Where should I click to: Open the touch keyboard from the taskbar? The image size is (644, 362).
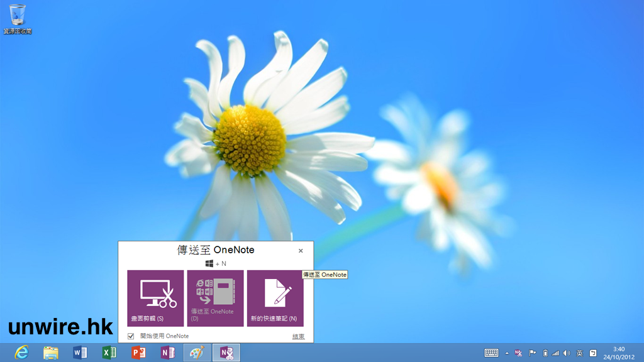tap(491, 353)
